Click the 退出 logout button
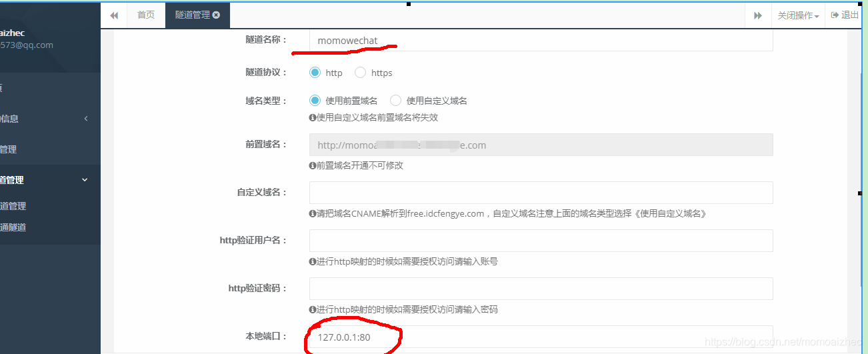 click(845, 15)
